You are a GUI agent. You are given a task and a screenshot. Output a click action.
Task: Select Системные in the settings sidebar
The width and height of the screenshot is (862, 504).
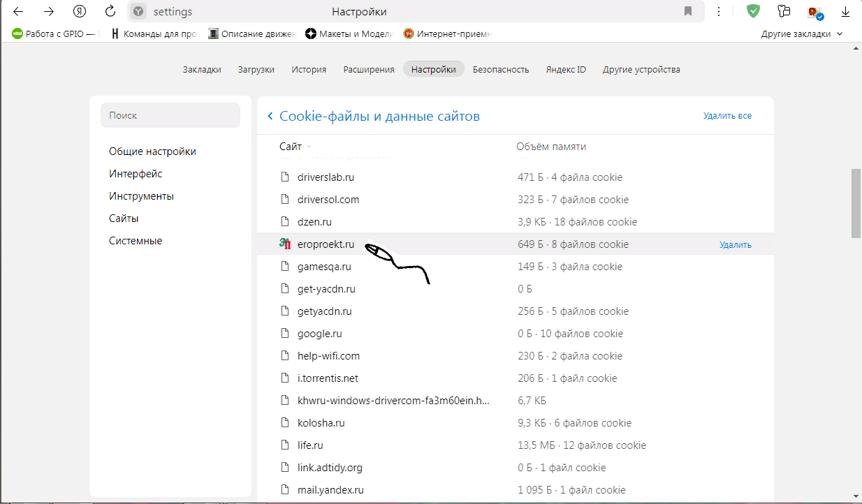coord(136,241)
